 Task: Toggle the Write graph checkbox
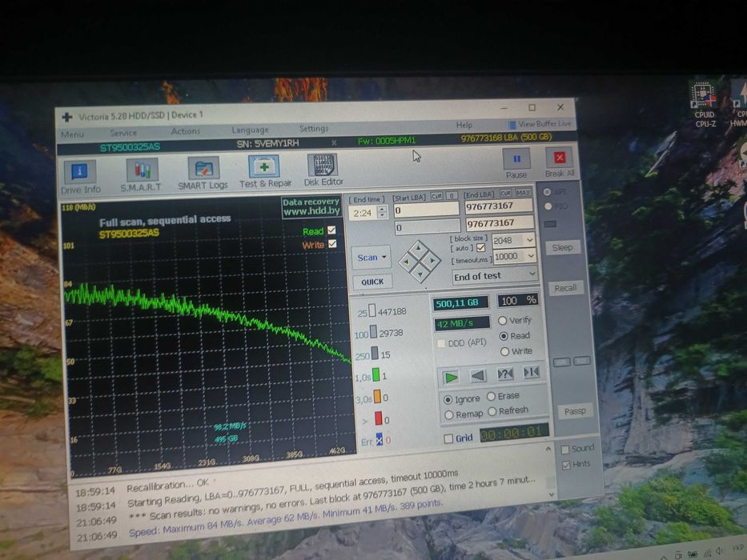pyautogui.click(x=332, y=244)
